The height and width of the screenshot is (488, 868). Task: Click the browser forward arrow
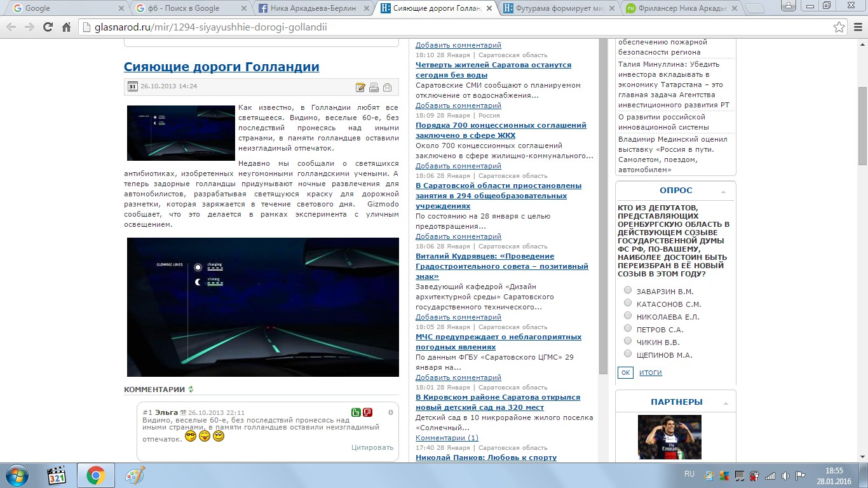(x=30, y=27)
